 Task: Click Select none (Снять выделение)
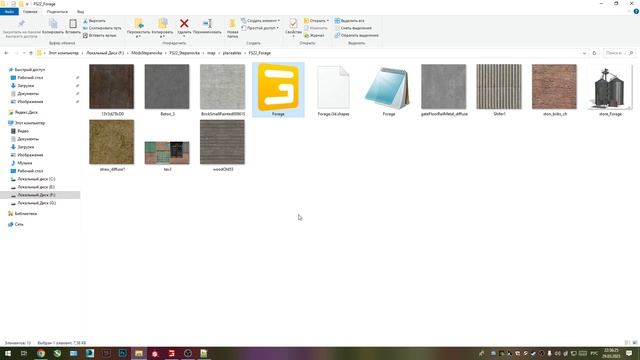pos(353,28)
